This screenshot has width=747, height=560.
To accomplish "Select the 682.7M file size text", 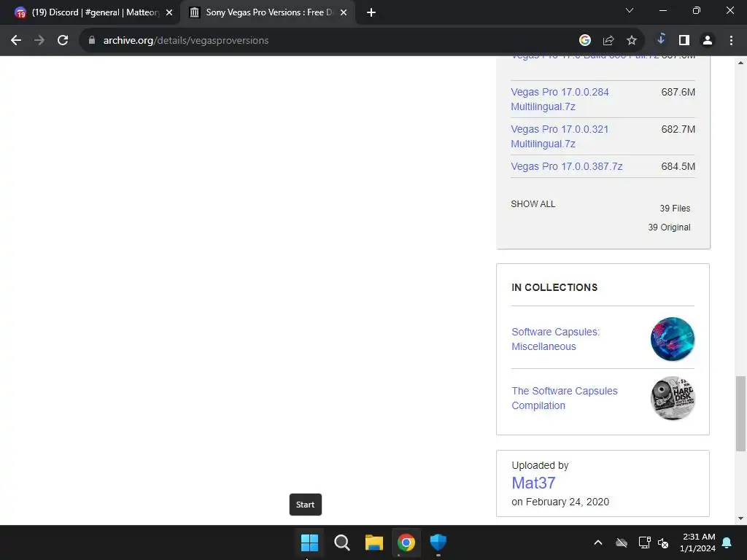I will point(678,129).
